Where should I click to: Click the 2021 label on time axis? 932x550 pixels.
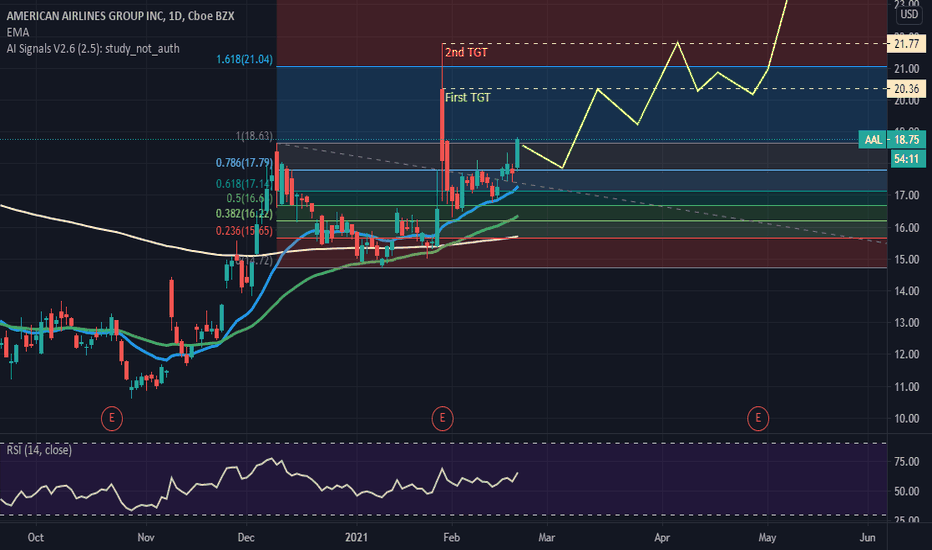(x=356, y=538)
